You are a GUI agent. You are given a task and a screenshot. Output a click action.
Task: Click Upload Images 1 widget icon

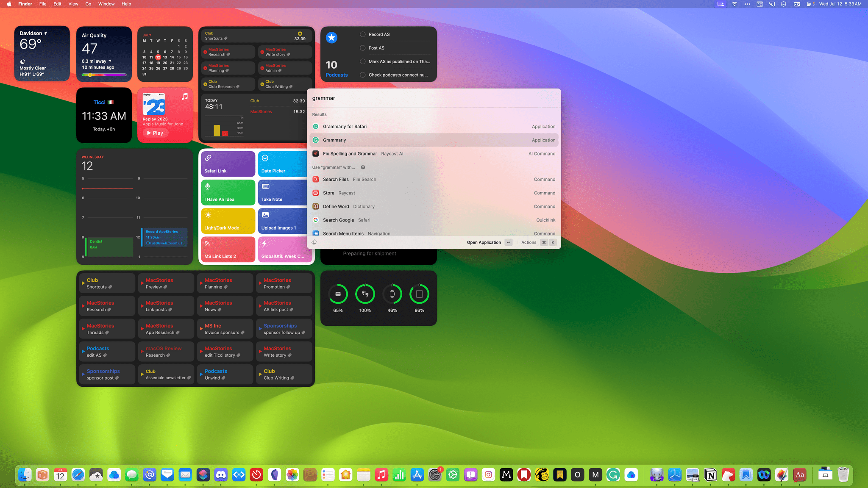pyautogui.click(x=265, y=214)
